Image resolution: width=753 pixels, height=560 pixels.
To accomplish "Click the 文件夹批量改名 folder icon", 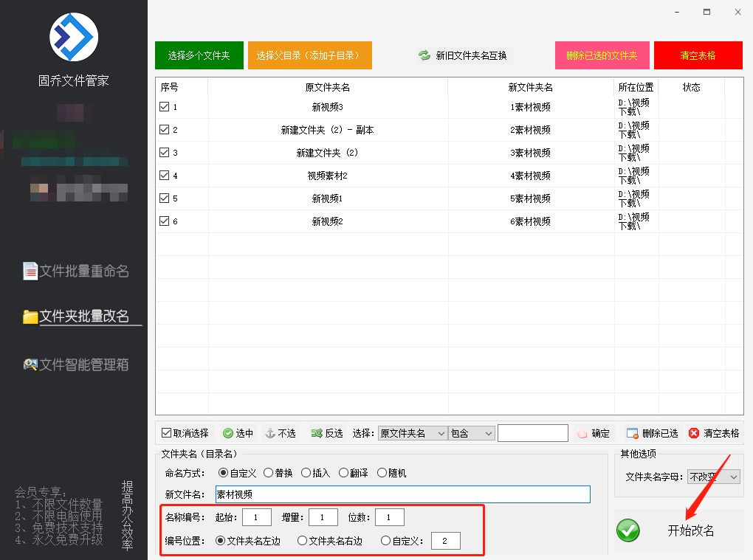I will coord(30,317).
